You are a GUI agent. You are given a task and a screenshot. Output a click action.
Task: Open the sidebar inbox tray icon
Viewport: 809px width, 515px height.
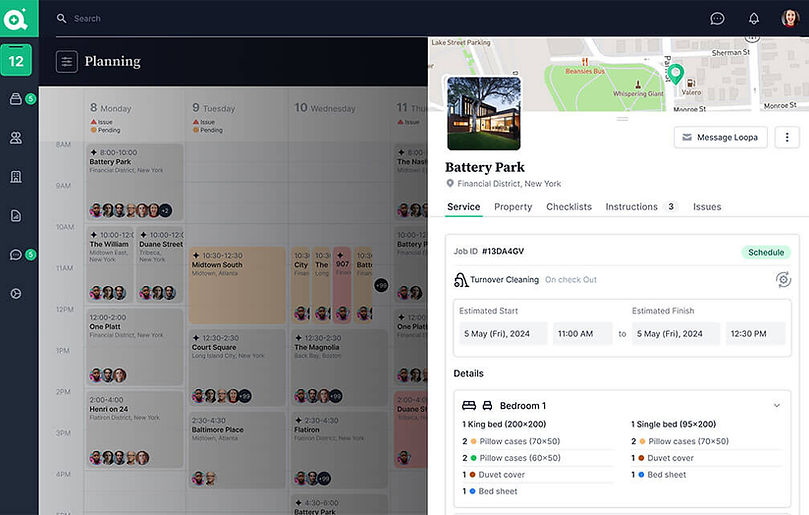[16, 99]
